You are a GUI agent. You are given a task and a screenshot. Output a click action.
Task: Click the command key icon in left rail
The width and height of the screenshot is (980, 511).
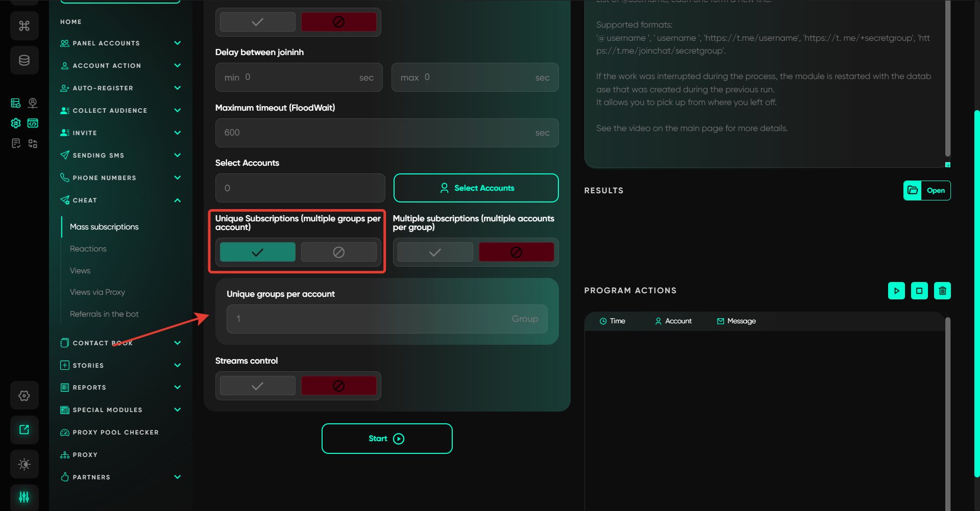pyautogui.click(x=24, y=26)
